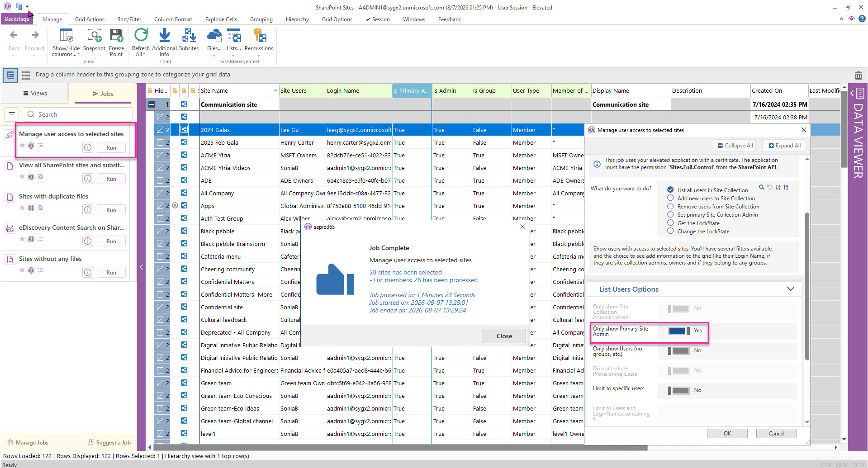Viewport: 868px width, 468px height.
Task: Open the Refresh All dropdown arrow
Action: [144, 54]
